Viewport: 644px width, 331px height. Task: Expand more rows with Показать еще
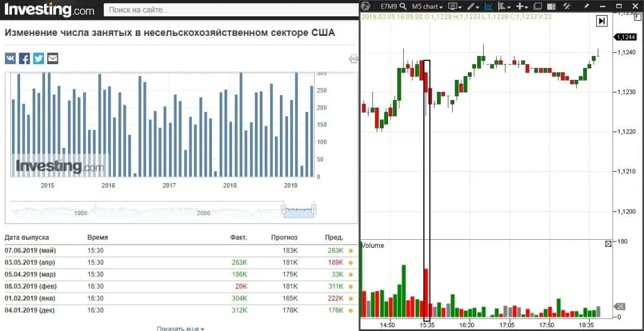pos(180,328)
